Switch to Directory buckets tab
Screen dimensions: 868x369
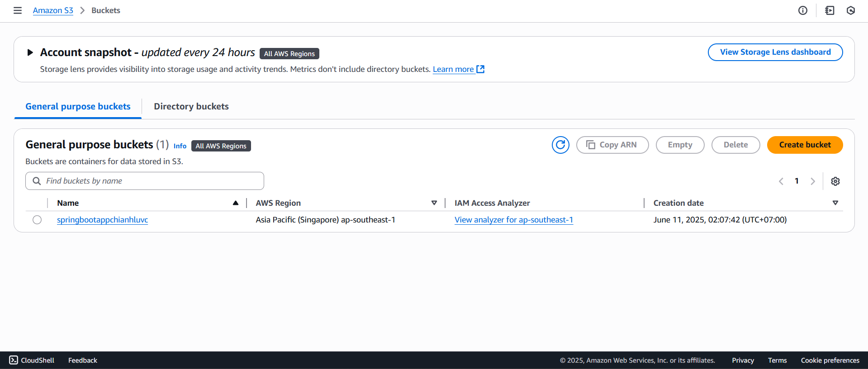tap(191, 106)
